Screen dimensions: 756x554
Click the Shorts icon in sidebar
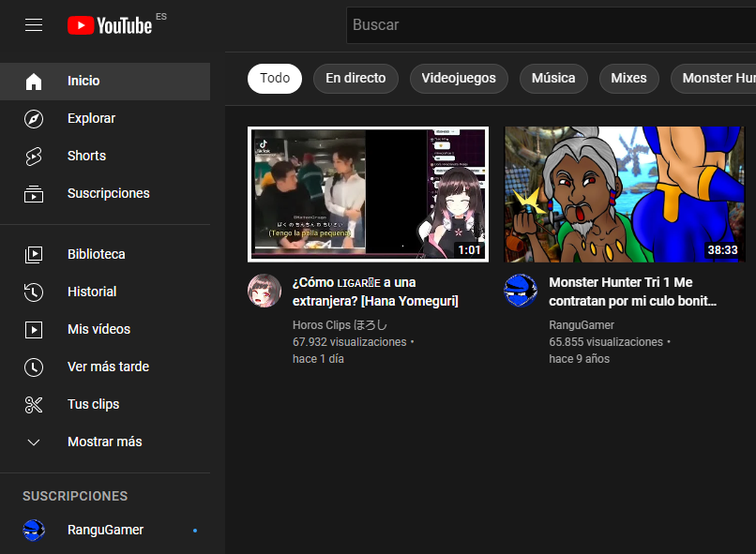(34, 157)
